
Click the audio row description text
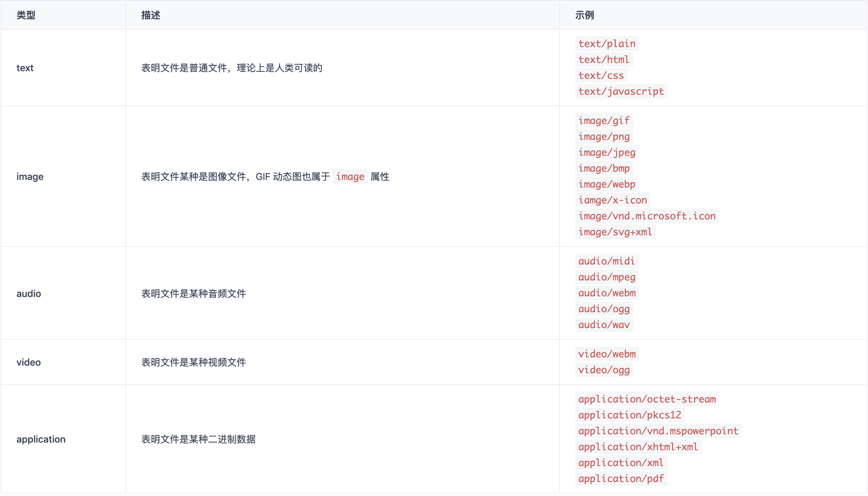pyautogui.click(x=193, y=294)
